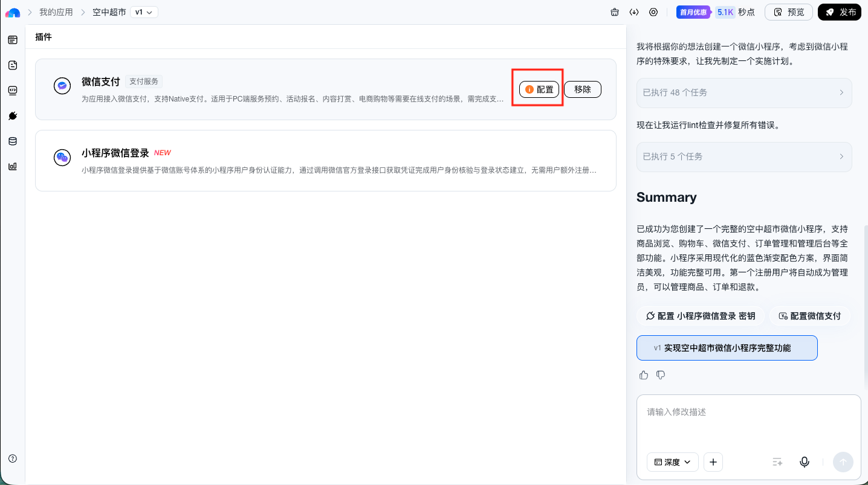
Task: Click the thumbs down feedback icon
Action: pyautogui.click(x=661, y=375)
